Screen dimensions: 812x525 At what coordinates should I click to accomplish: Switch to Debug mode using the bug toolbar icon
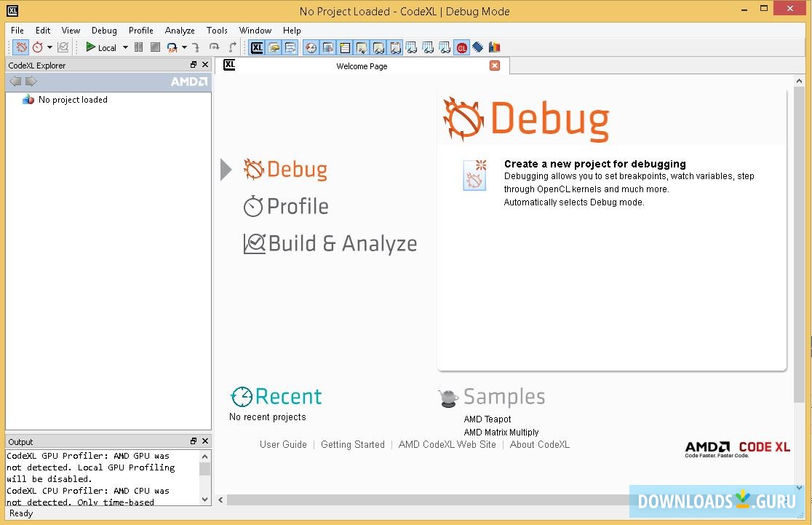click(21, 47)
